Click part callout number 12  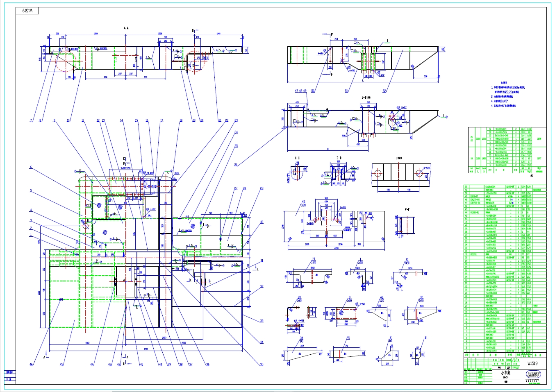(98, 120)
